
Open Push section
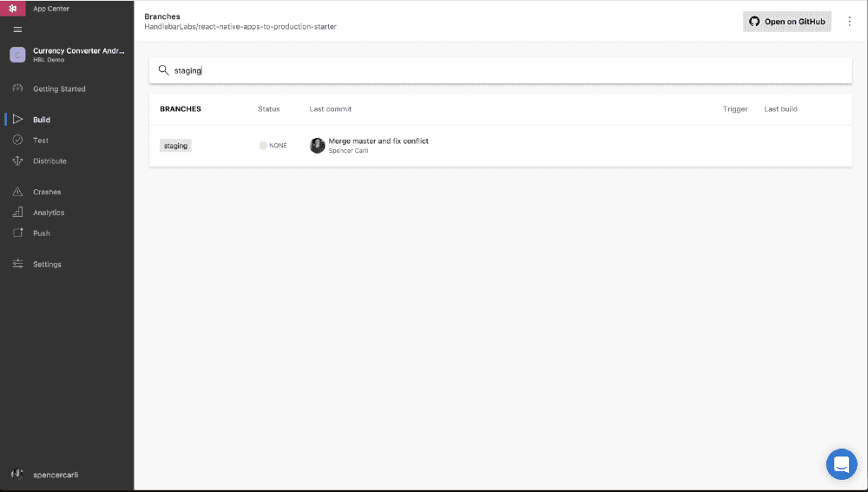[42, 233]
